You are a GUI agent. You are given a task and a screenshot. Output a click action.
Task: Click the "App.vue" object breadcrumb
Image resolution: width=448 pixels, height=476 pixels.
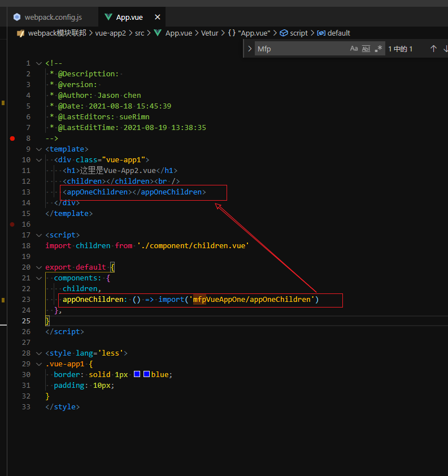coord(254,33)
